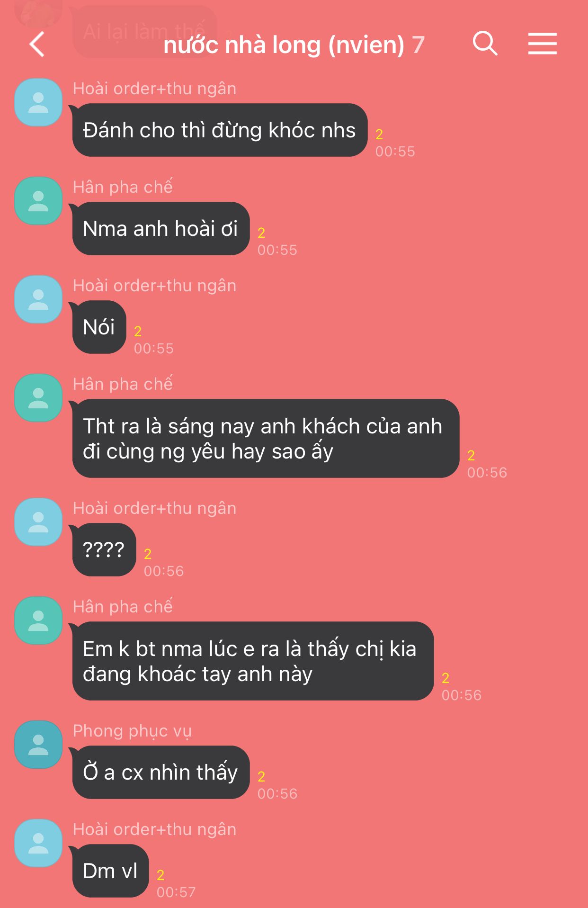Image resolution: width=588 pixels, height=908 pixels.
Task: Select message 'Đánh cho thì đừng khóc nhs'
Action: pos(220,130)
